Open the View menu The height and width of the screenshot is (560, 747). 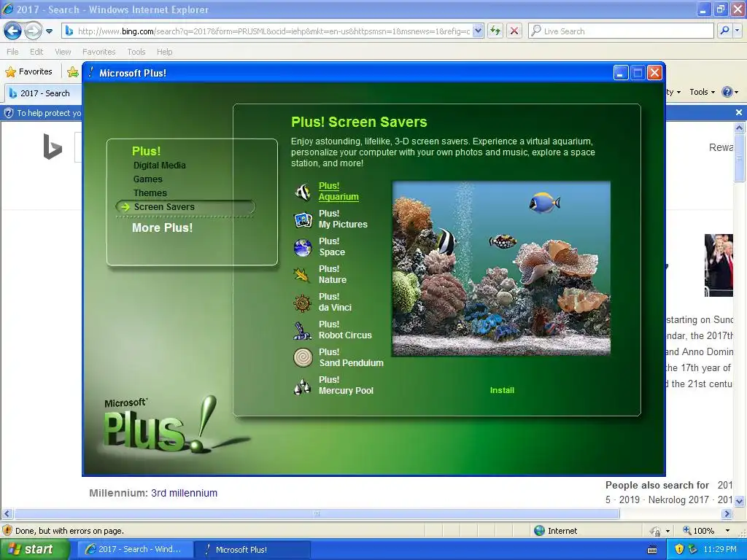[x=63, y=52]
